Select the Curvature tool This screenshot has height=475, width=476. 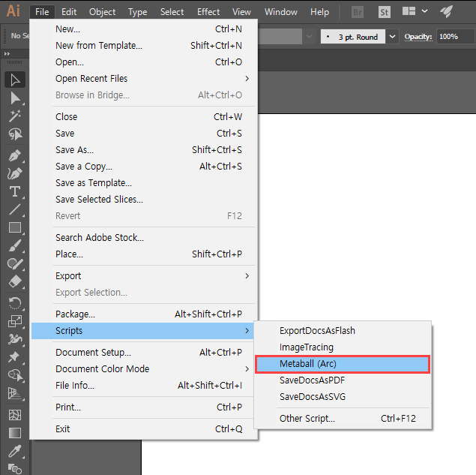click(15, 173)
